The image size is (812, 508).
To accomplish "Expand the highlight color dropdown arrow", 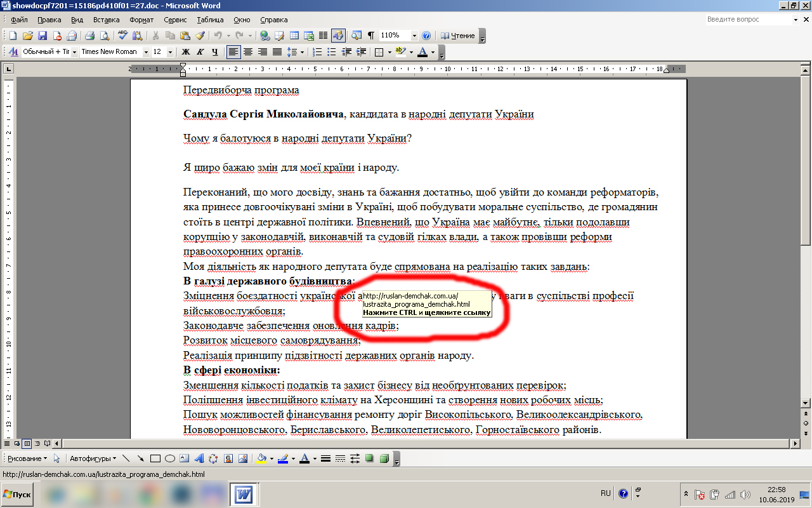I will (411, 52).
